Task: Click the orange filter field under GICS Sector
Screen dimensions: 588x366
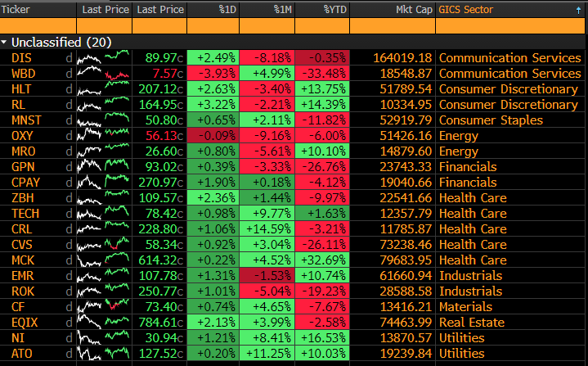Action: 510,26
